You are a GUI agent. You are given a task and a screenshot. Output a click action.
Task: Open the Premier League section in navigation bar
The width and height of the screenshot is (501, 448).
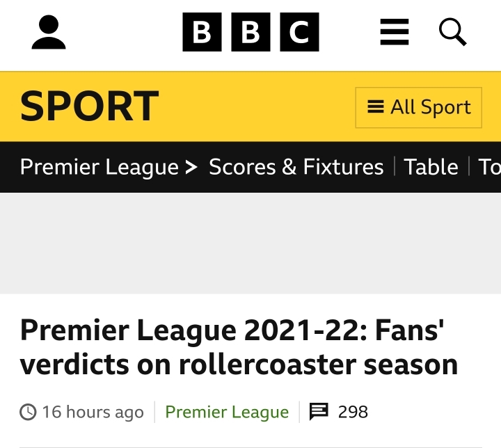point(100,167)
